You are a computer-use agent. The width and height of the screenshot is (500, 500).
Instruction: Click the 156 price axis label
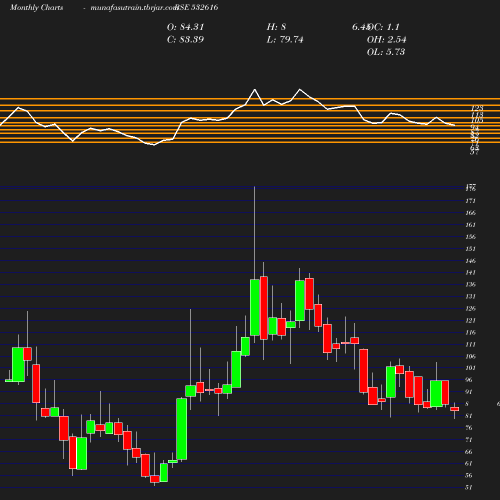[471, 237]
